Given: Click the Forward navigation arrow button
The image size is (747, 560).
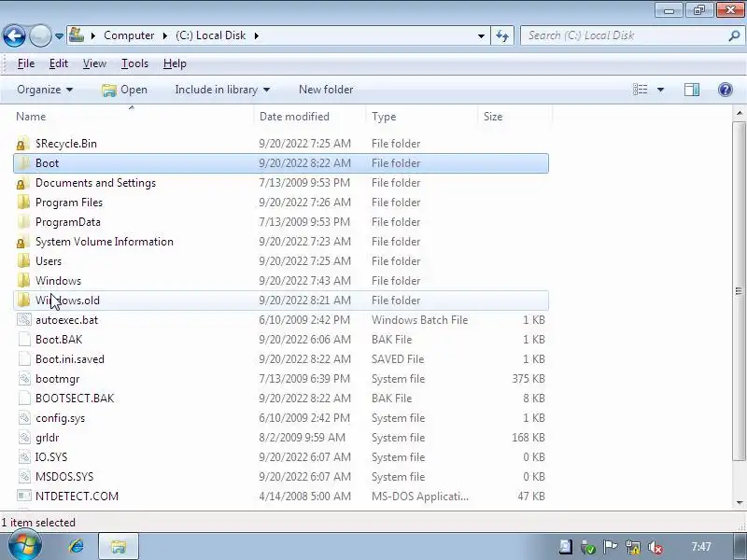Looking at the screenshot, I should [x=40, y=35].
